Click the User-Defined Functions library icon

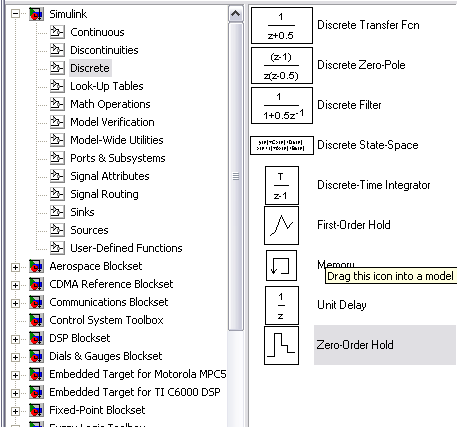coord(57,248)
